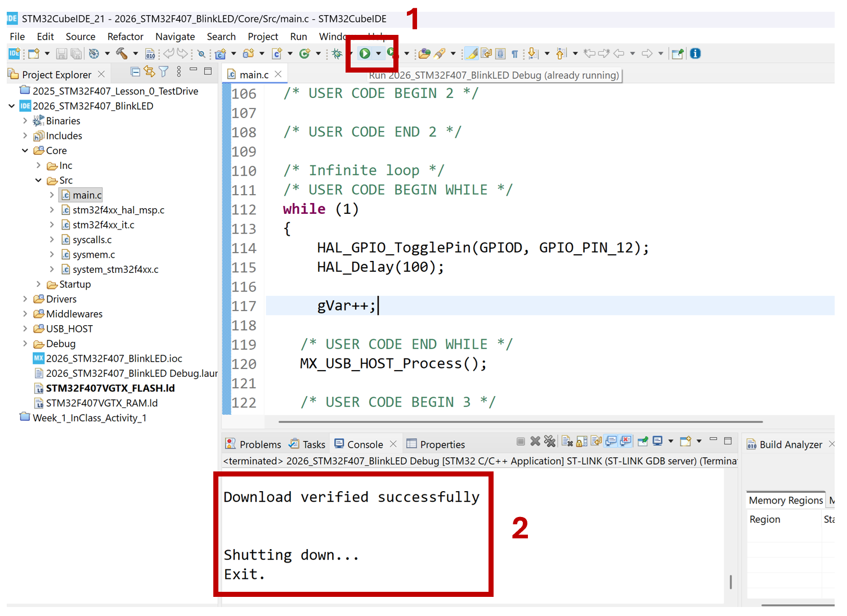Click the new C class green icon

pos(304,53)
